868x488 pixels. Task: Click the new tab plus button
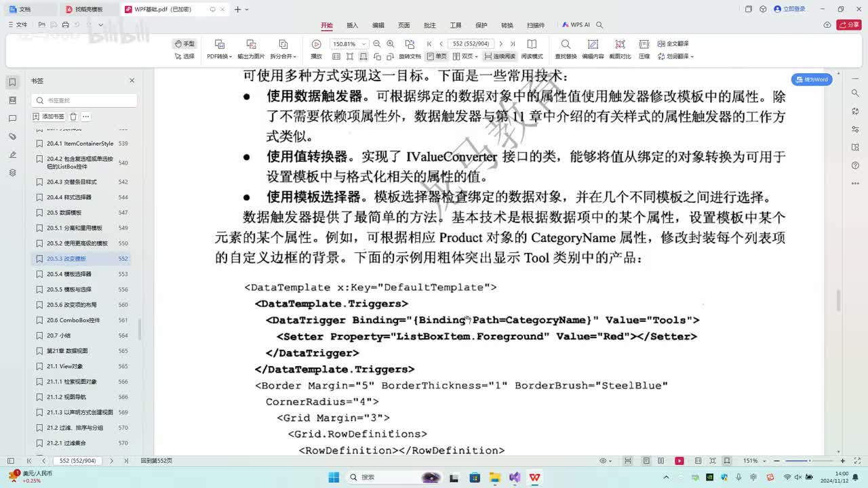[x=237, y=9]
